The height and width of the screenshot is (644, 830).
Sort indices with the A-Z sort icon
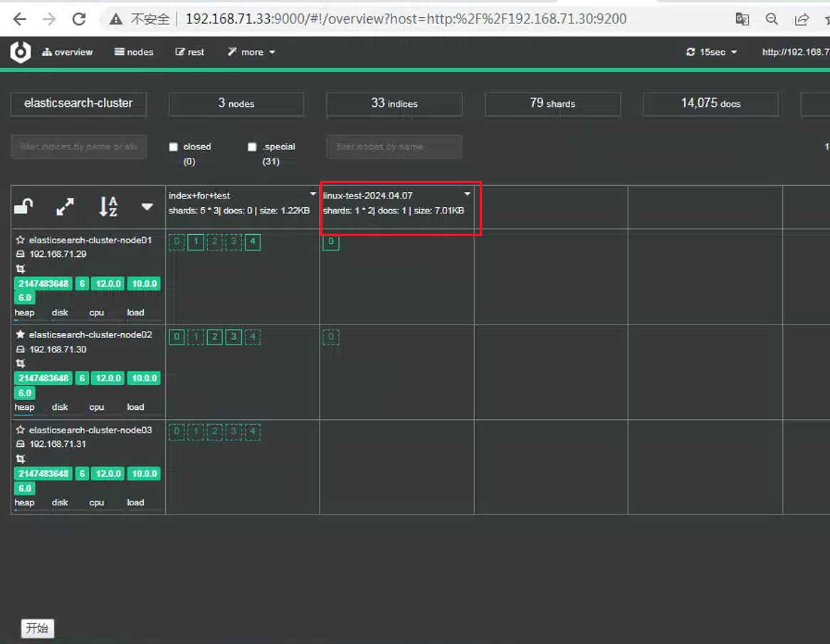point(108,206)
